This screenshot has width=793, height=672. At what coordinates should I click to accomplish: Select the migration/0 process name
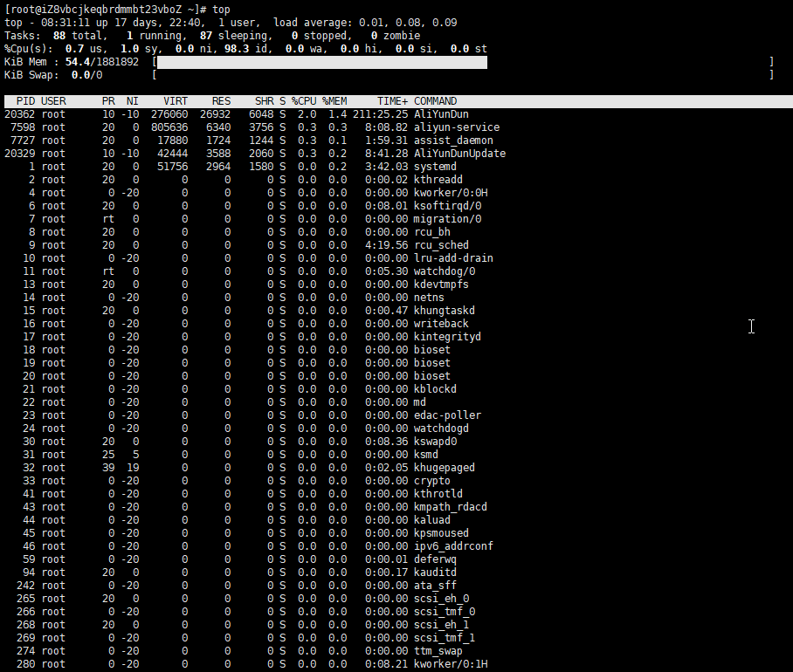click(x=447, y=219)
